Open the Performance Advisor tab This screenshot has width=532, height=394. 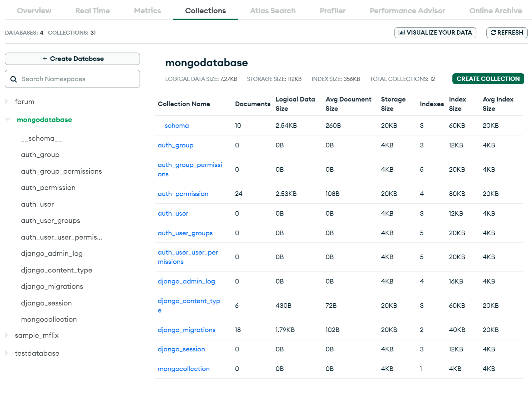407,11
